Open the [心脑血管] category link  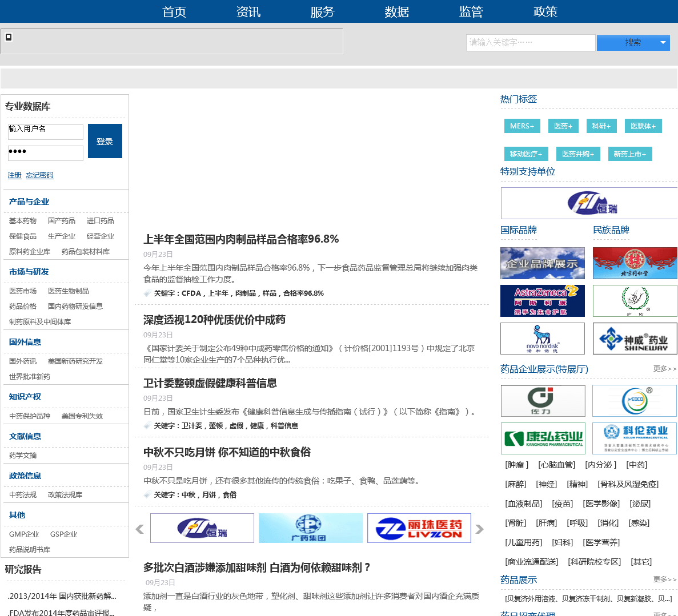click(557, 465)
